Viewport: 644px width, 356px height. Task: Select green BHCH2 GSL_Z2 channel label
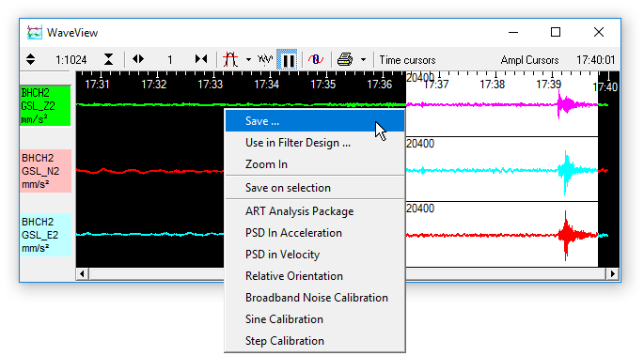[45, 106]
